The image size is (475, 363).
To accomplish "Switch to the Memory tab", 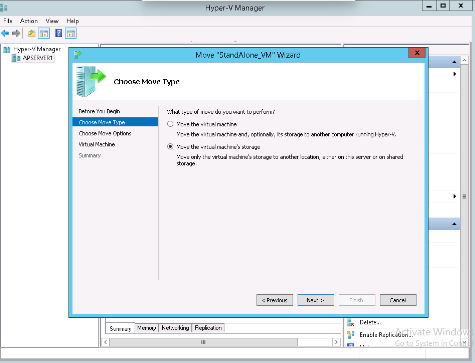I will [146, 328].
